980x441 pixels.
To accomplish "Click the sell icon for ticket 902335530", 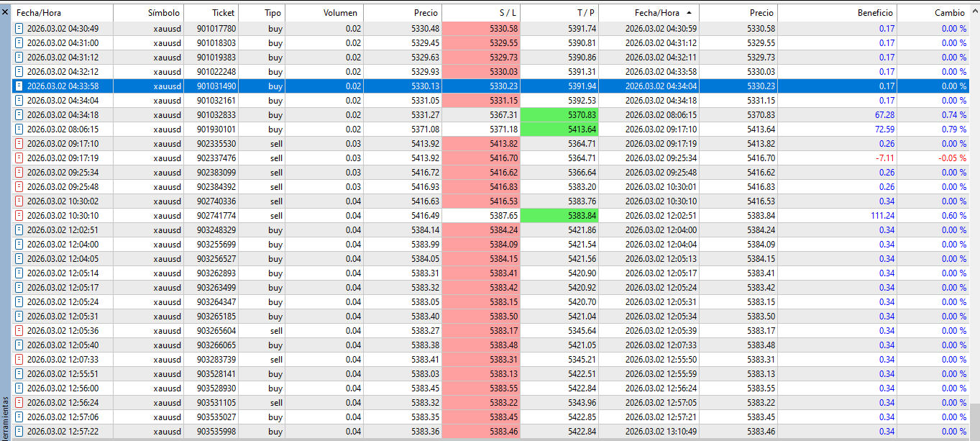I will tap(19, 144).
